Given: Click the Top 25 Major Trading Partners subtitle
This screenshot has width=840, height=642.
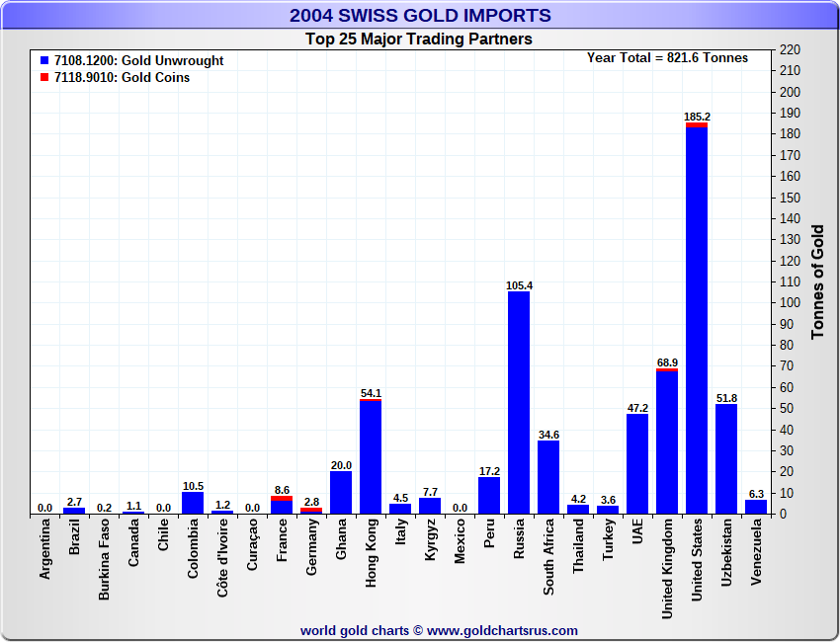Looking at the screenshot, I should click(x=419, y=40).
